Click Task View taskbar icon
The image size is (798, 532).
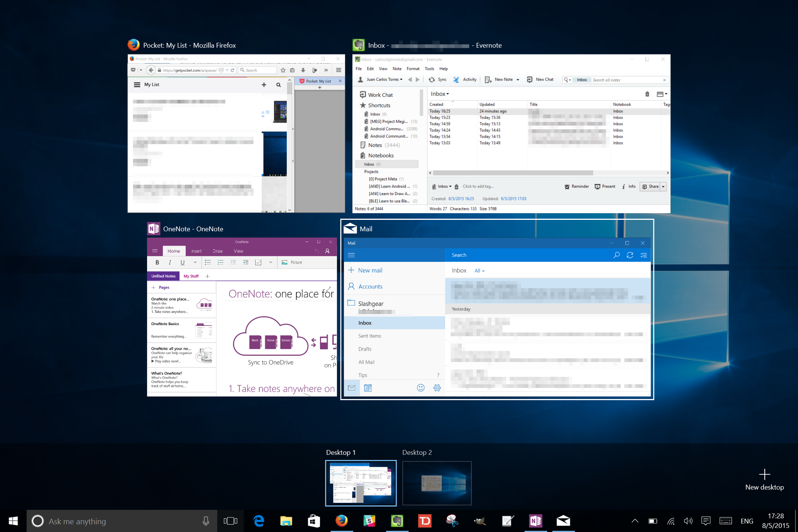point(230,521)
